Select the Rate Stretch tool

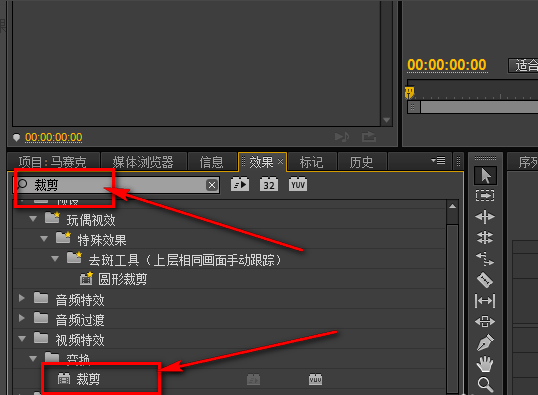click(485, 259)
